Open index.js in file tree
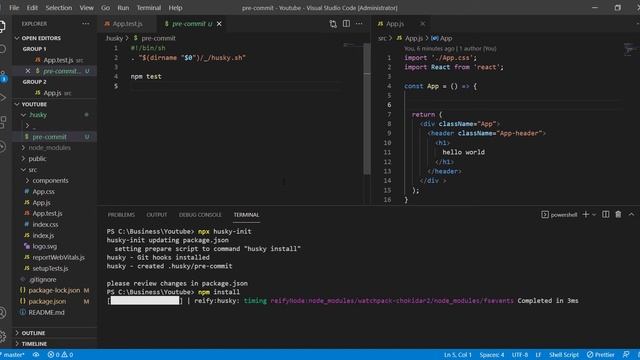Image resolution: width=640 pixels, height=360 pixels. click(43, 236)
